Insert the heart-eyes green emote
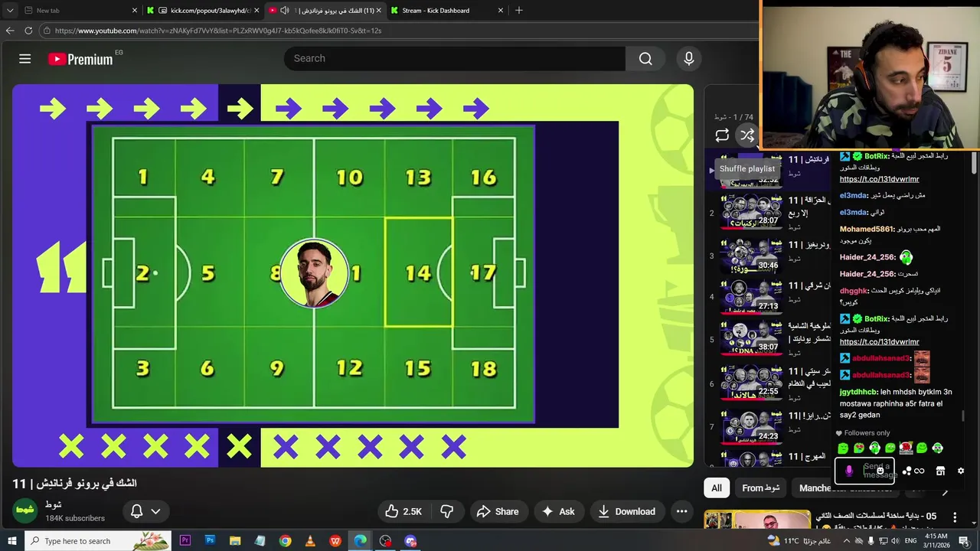980x551 pixels. pos(858,448)
